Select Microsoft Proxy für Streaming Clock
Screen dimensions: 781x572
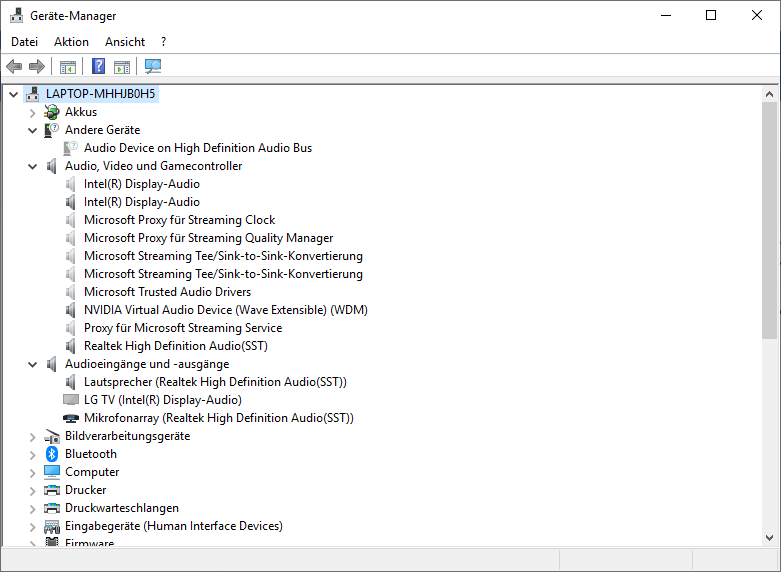(179, 220)
